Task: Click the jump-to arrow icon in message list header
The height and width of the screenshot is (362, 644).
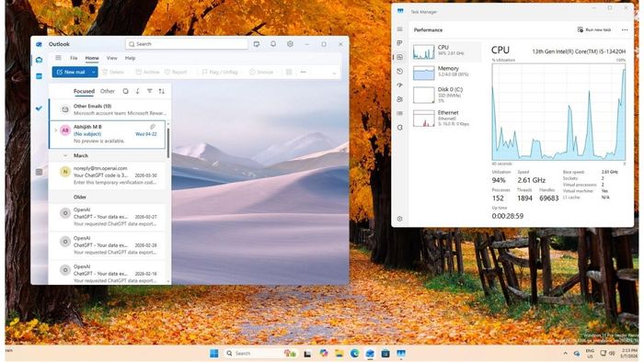Action: pyautogui.click(x=138, y=91)
